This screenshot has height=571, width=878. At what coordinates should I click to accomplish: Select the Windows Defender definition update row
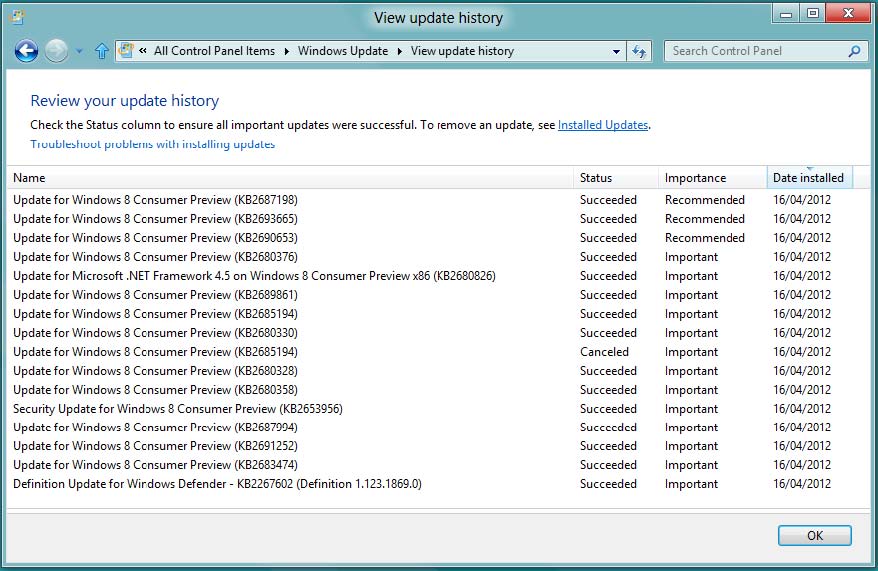click(x=217, y=484)
